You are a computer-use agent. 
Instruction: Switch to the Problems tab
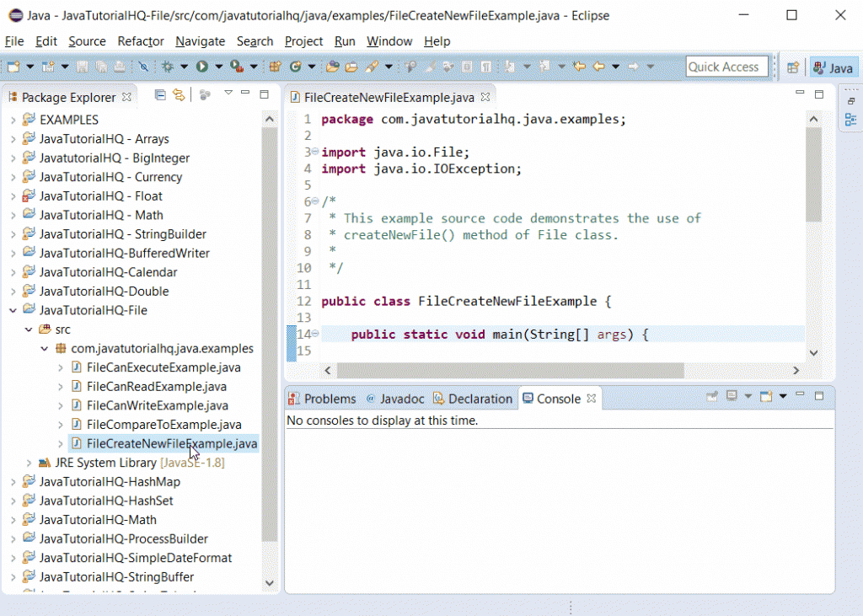pyautogui.click(x=330, y=398)
